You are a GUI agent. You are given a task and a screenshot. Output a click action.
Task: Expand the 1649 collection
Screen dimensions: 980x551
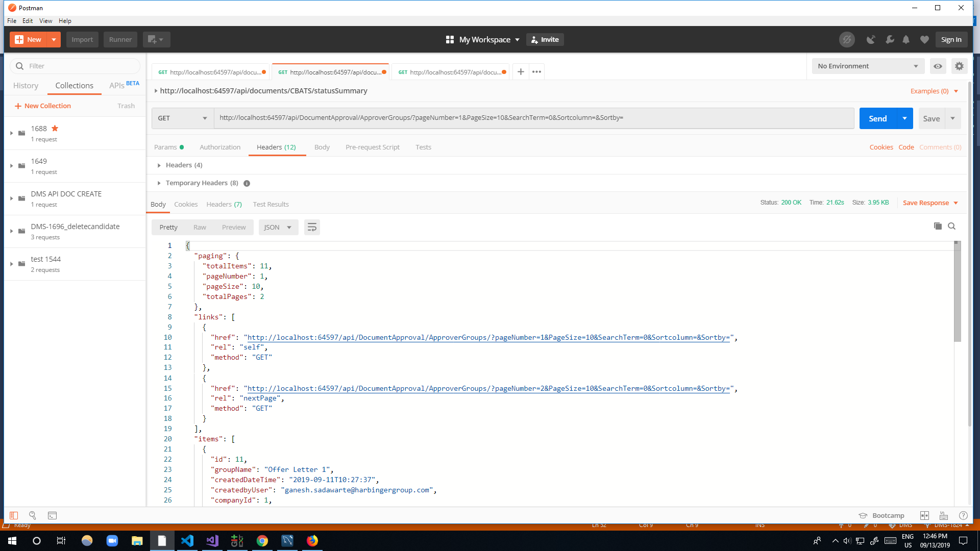pyautogui.click(x=11, y=166)
